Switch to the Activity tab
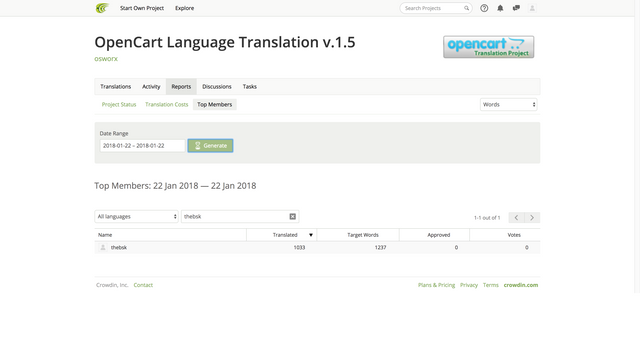 point(151,87)
